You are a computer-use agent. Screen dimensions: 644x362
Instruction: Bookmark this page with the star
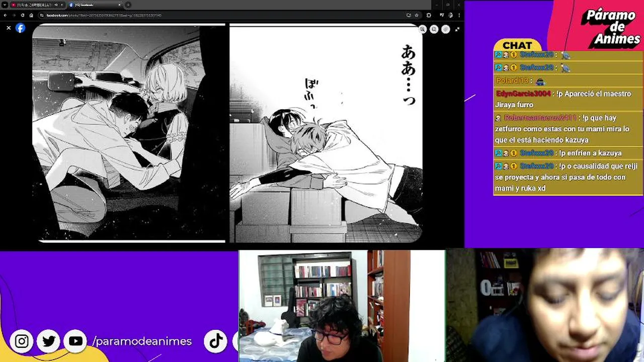(x=417, y=15)
